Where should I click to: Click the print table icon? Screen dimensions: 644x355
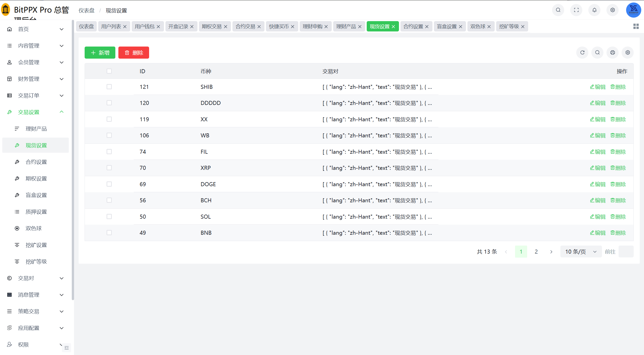click(x=613, y=53)
